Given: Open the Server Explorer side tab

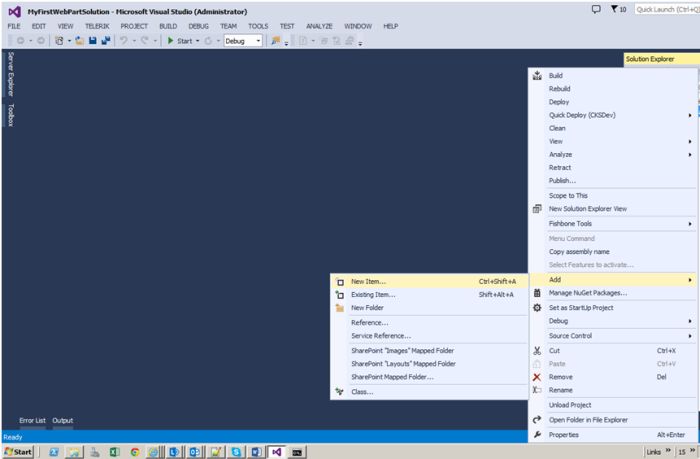Looking at the screenshot, I should [11, 74].
